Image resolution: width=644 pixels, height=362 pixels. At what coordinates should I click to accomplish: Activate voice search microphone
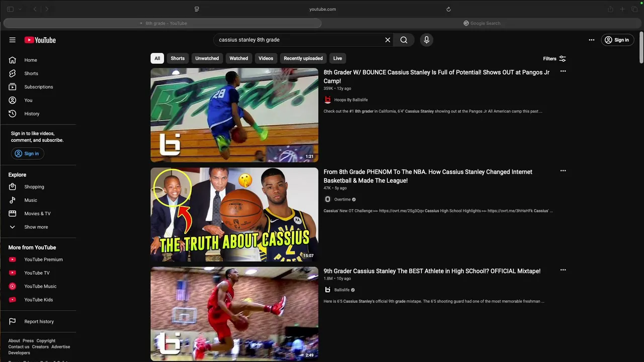426,40
